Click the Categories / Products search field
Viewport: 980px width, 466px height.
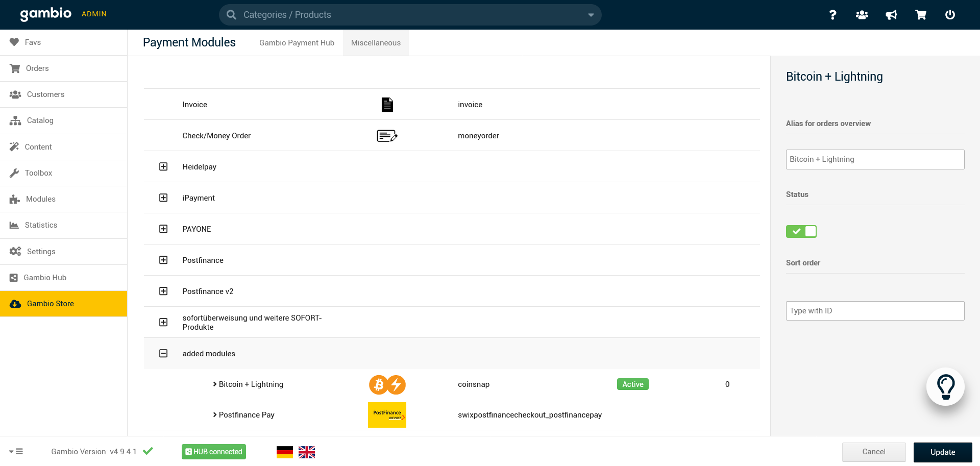(x=410, y=15)
